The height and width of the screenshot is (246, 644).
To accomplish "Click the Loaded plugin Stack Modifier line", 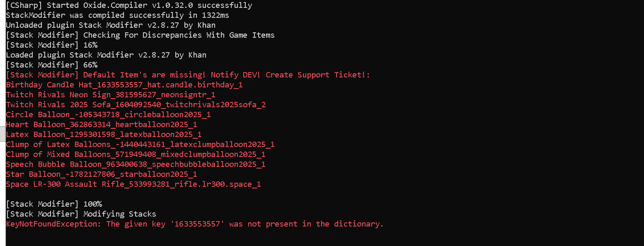I will [x=106, y=55].
